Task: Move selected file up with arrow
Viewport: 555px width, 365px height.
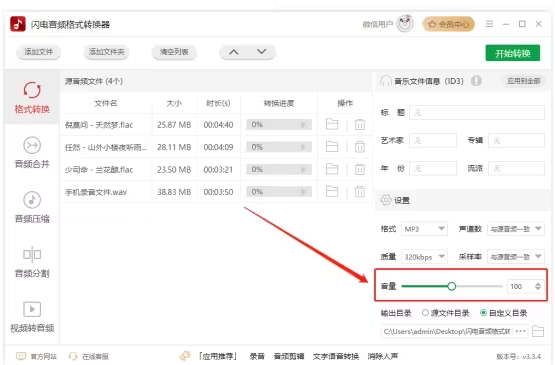Action: tap(234, 52)
